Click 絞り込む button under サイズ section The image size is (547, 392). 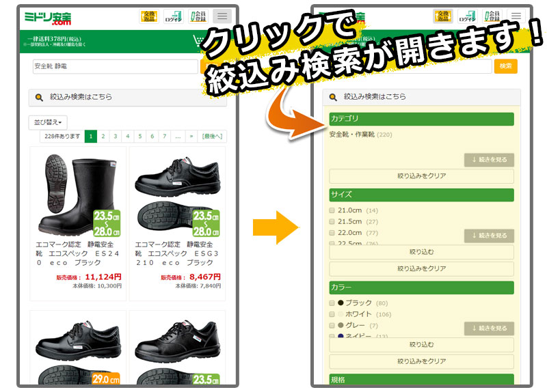421,252
